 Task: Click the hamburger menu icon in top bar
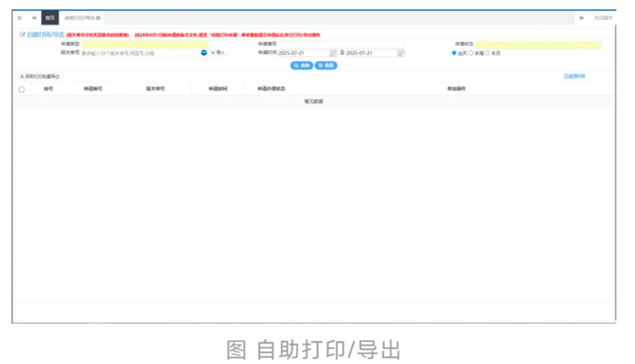[x=20, y=17]
